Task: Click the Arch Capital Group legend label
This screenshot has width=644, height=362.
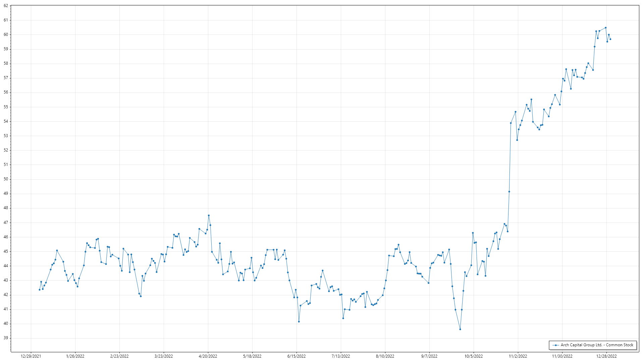Action: [x=597, y=345]
